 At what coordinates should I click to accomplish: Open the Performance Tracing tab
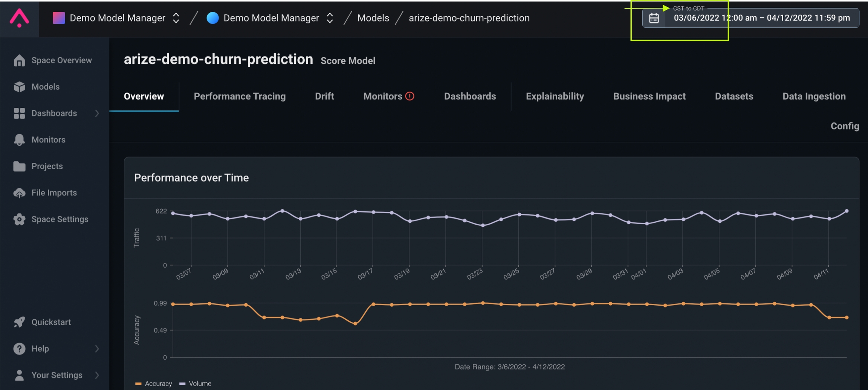click(240, 96)
